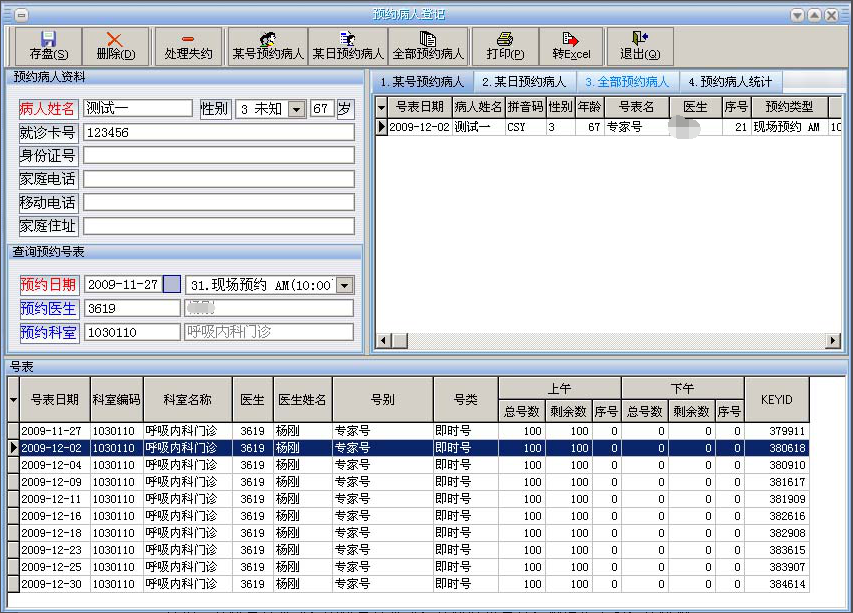
Task: Click the 预约类型 column header
Action: [x=789, y=107]
